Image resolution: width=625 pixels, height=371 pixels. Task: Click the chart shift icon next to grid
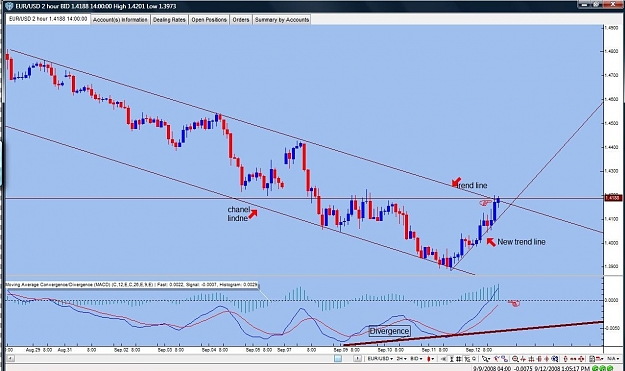pos(467,359)
